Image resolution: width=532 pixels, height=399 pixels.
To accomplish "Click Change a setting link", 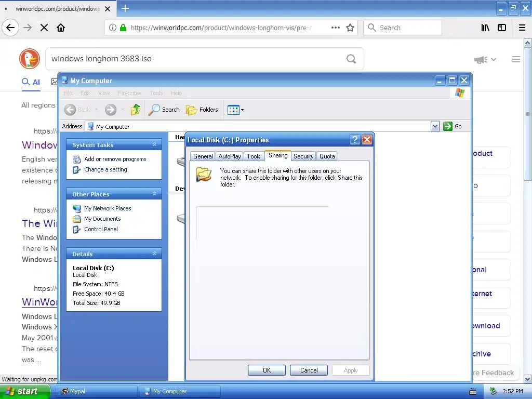I will 105,169.
